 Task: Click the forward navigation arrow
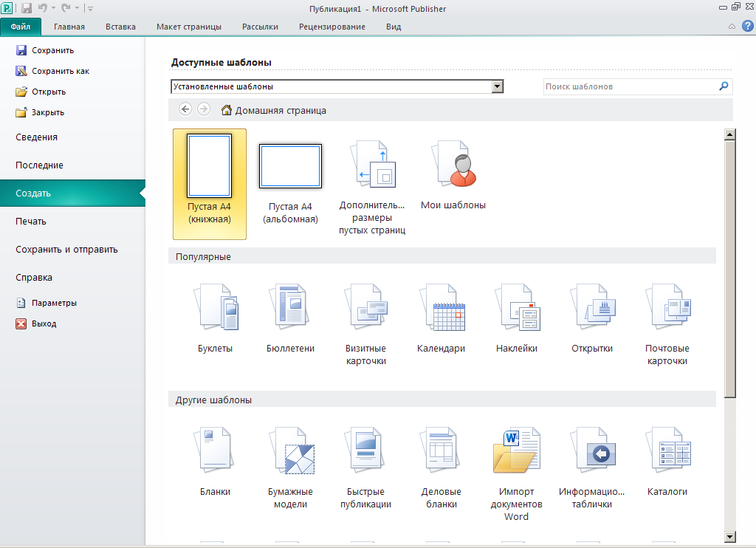click(x=204, y=109)
